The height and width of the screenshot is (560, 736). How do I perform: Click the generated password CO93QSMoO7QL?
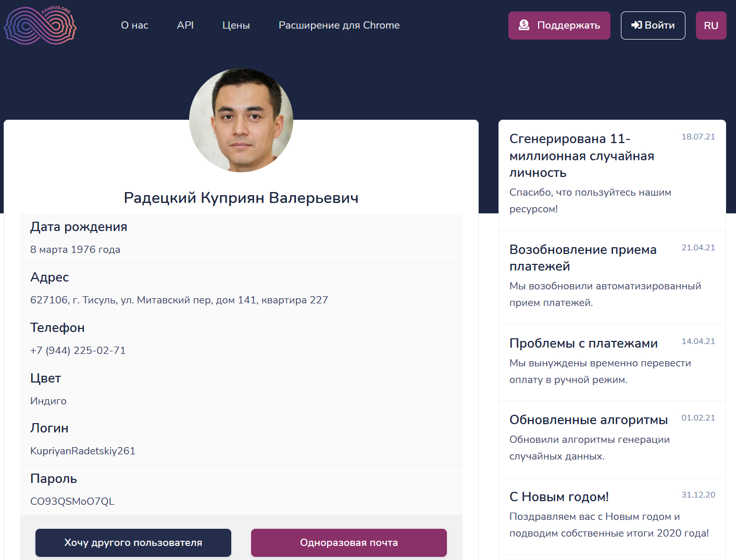[72, 501]
